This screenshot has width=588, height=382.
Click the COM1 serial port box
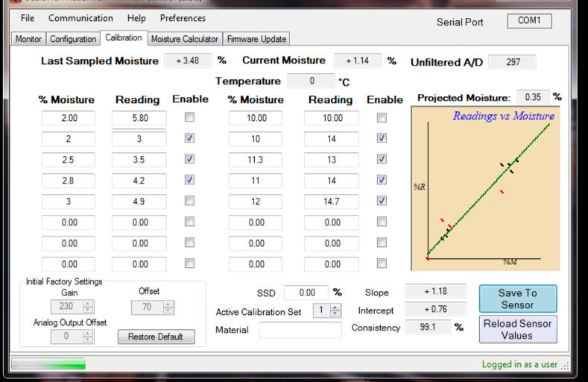530,21
